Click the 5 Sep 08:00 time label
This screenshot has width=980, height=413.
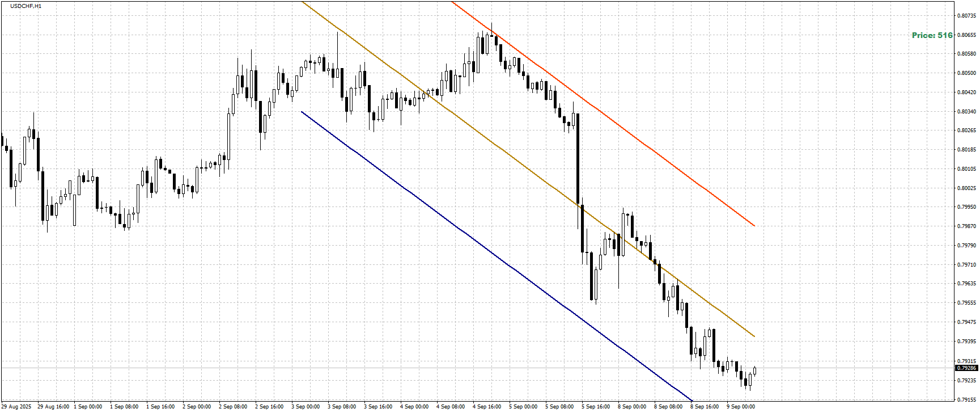559,407
